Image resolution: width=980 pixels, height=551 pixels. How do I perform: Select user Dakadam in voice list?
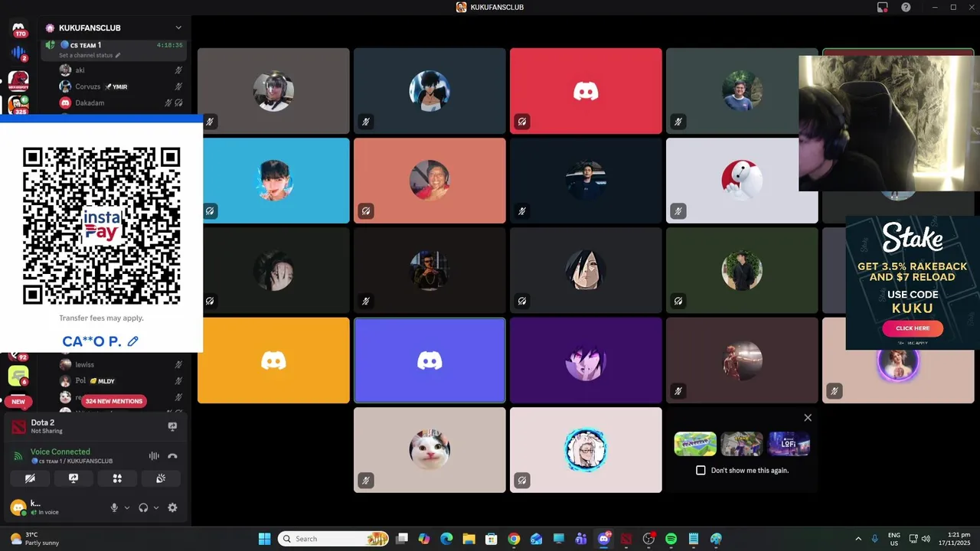pos(121,103)
